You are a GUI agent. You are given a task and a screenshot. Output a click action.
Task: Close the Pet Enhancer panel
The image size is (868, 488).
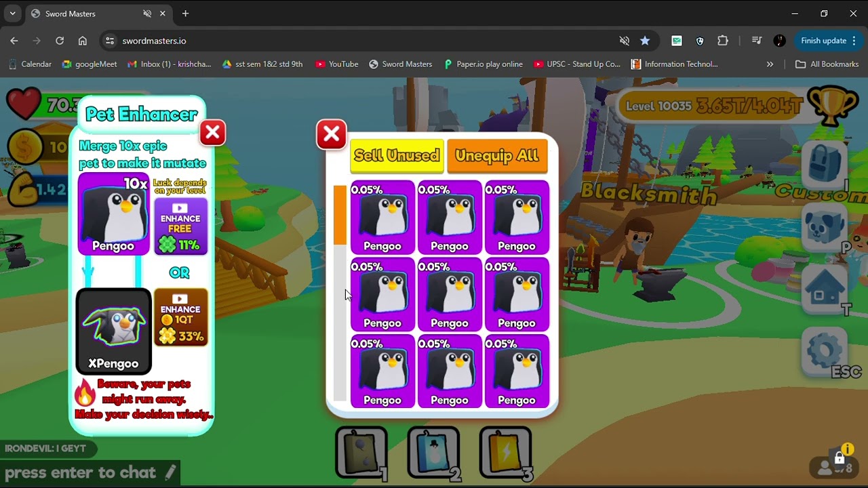(212, 133)
